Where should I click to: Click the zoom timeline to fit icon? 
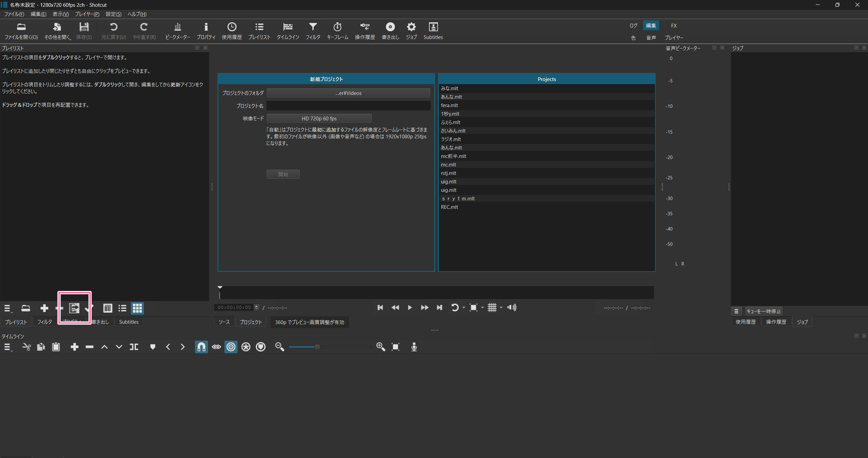point(396,347)
